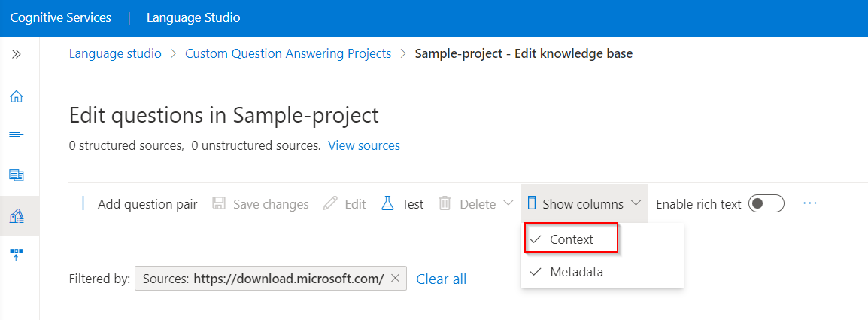Toggle the Enable rich text switch

(x=766, y=203)
